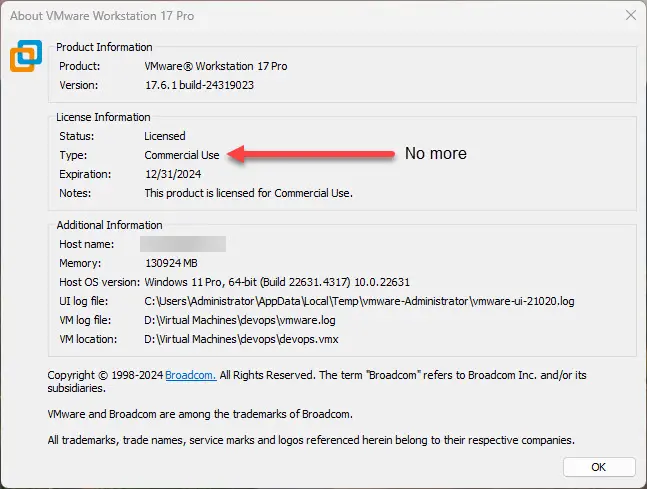Click the VMware Workstation logo icon

pyautogui.click(x=26, y=56)
